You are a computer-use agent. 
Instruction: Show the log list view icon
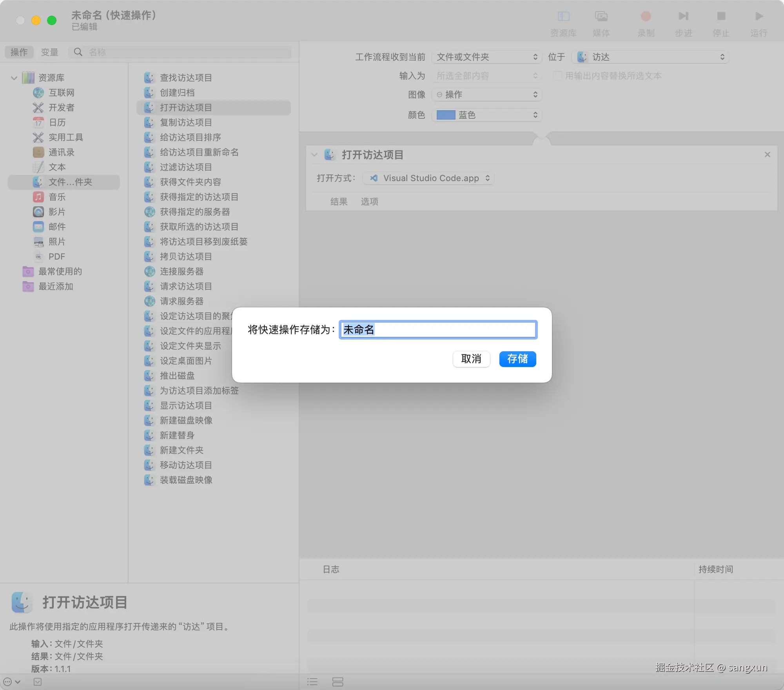[312, 682]
